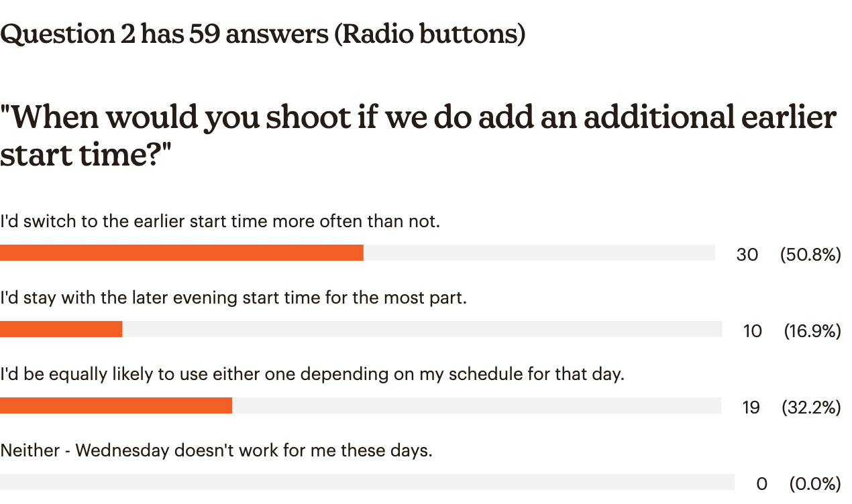Click the 0.0% percentage label
Image resolution: width=852 pixels, height=504 pixels.
[815, 484]
